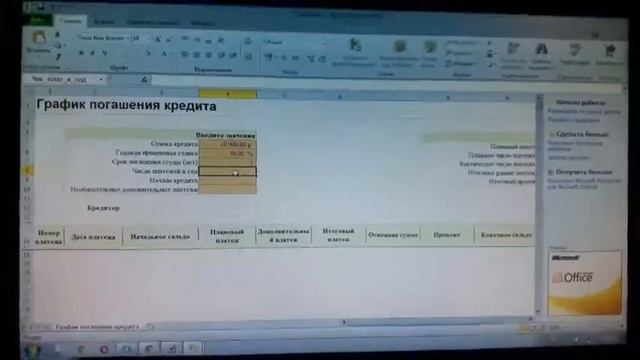The height and width of the screenshot is (360, 640).
Task: Open the Формулы ribbon tab
Action: (202, 23)
